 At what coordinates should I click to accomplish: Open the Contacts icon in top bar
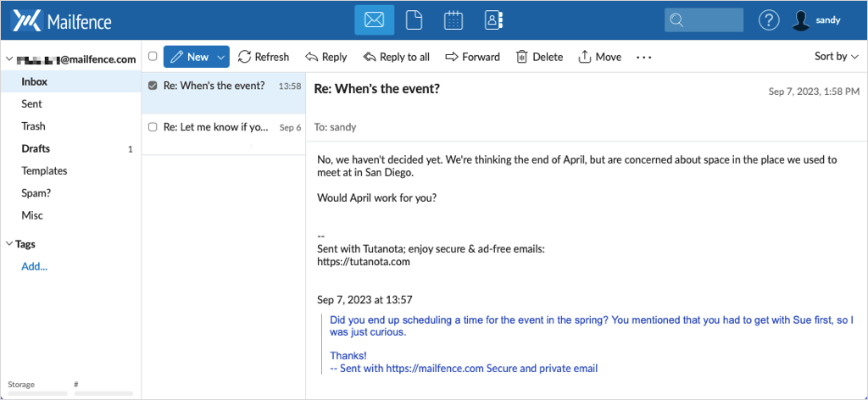[492, 20]
